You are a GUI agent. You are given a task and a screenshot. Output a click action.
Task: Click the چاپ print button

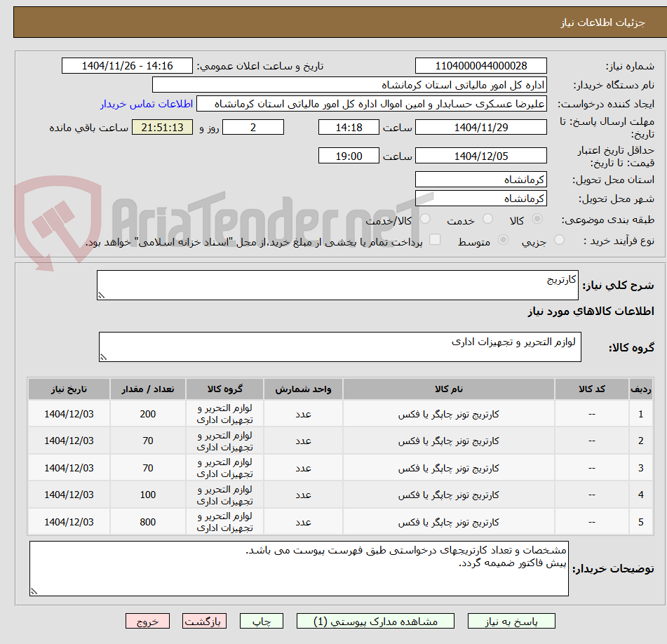(261, 621)
